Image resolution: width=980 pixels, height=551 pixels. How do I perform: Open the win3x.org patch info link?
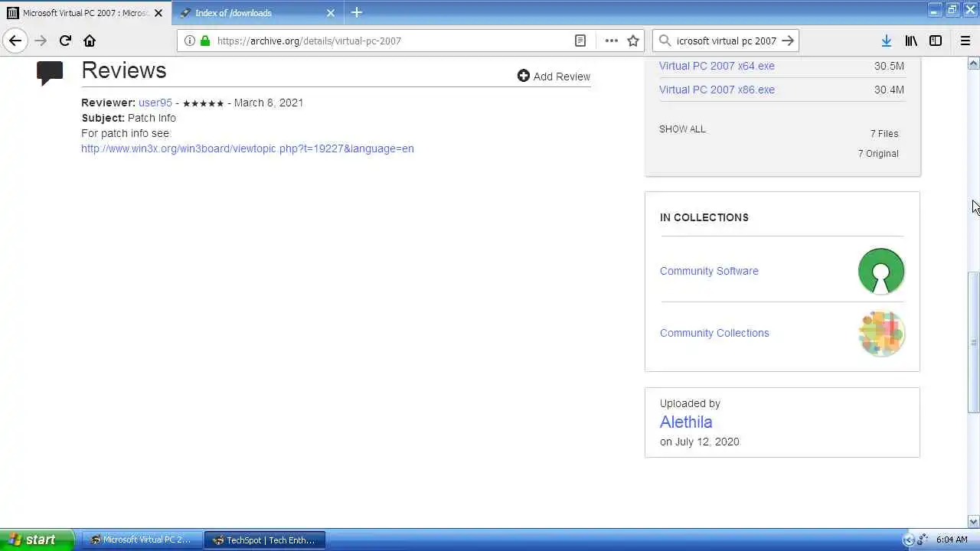point(247,148)
